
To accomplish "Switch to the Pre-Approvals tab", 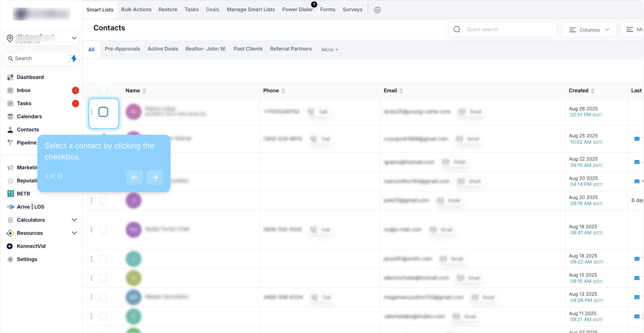I will 122,49.
